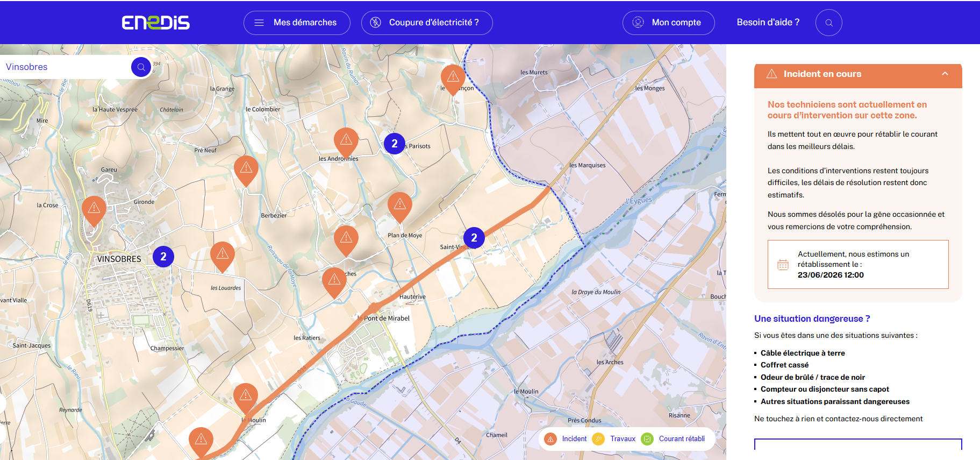Screen dimensions: 980x460
Task: Click the Pont de Mirabel map label
Action: point(384,318)
